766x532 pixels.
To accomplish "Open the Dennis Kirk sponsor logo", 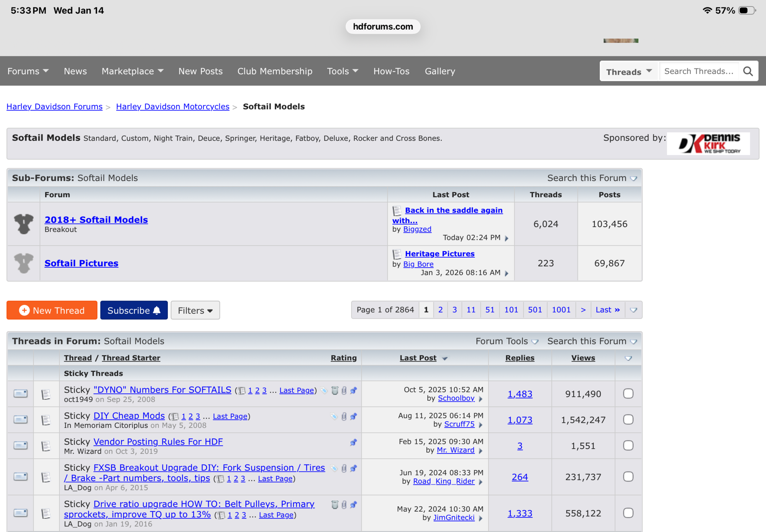I will [x=708, y=144].
